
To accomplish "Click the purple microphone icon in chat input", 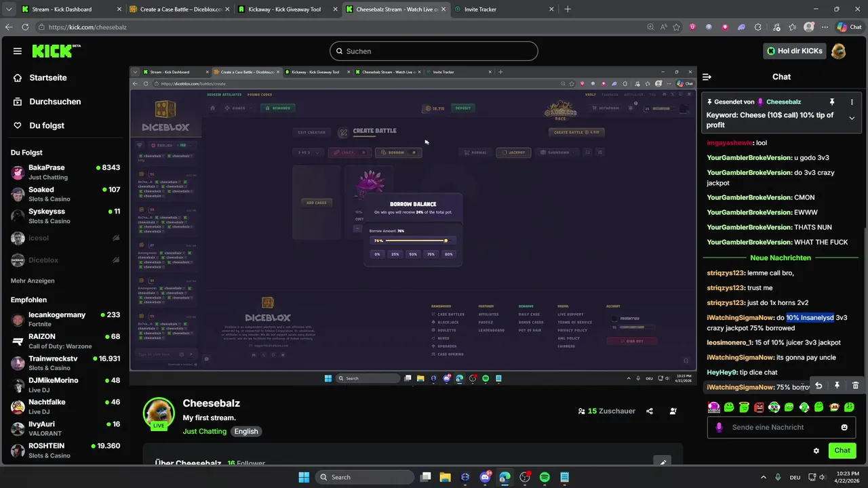I will [719, 428].
